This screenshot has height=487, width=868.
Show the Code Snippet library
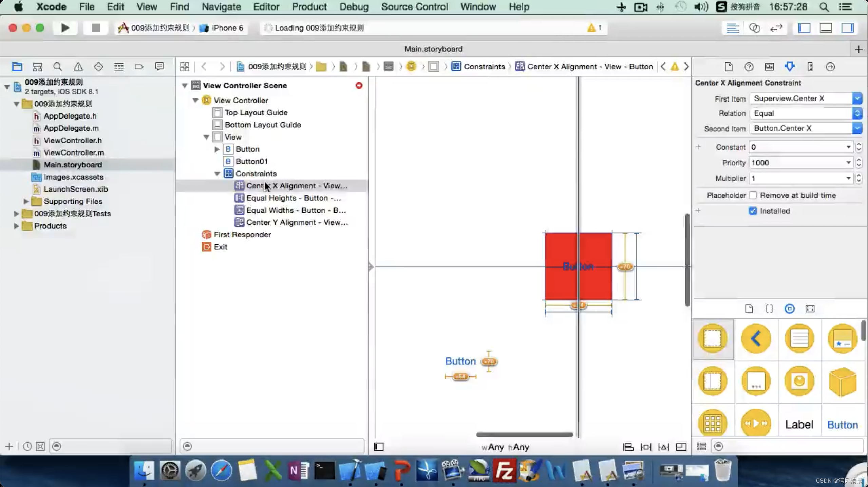pos(769,309)
